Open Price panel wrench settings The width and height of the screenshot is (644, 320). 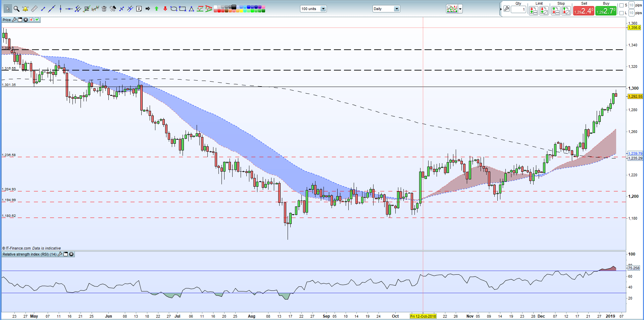pos(14,20)
